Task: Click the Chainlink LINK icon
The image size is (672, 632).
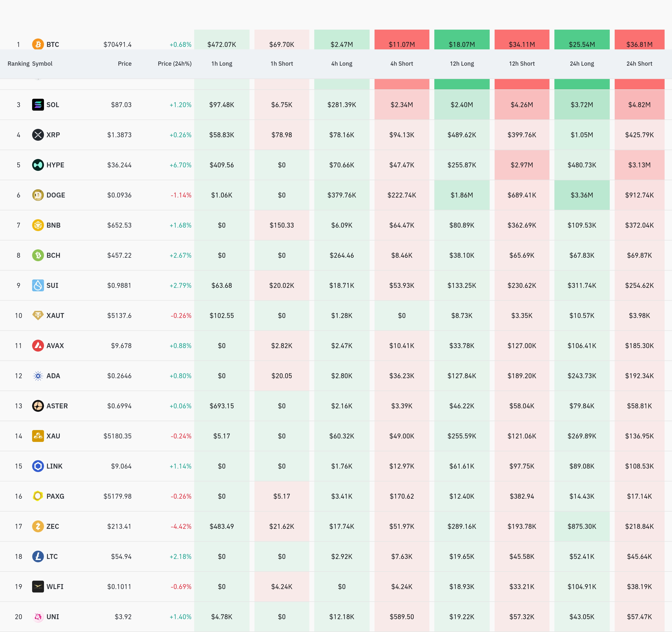Action: click(x=38, y=466)
